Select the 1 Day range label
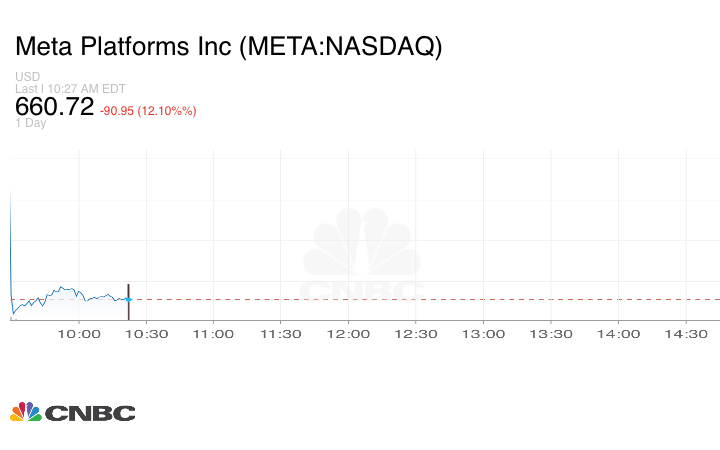 (x=30, y=123)
